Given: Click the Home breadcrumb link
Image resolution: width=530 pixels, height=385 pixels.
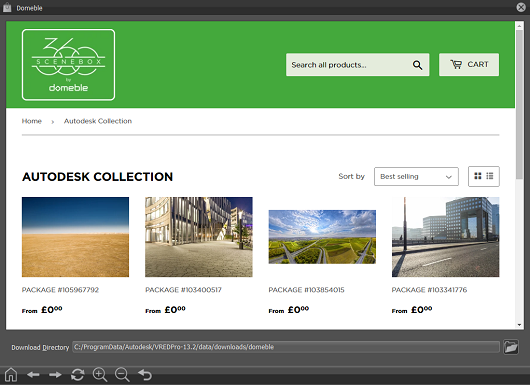Looking at the screenshot, I should 32,121.
